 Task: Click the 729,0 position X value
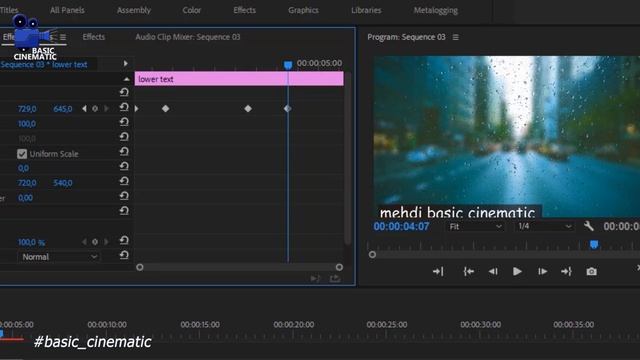coord(27,109)
